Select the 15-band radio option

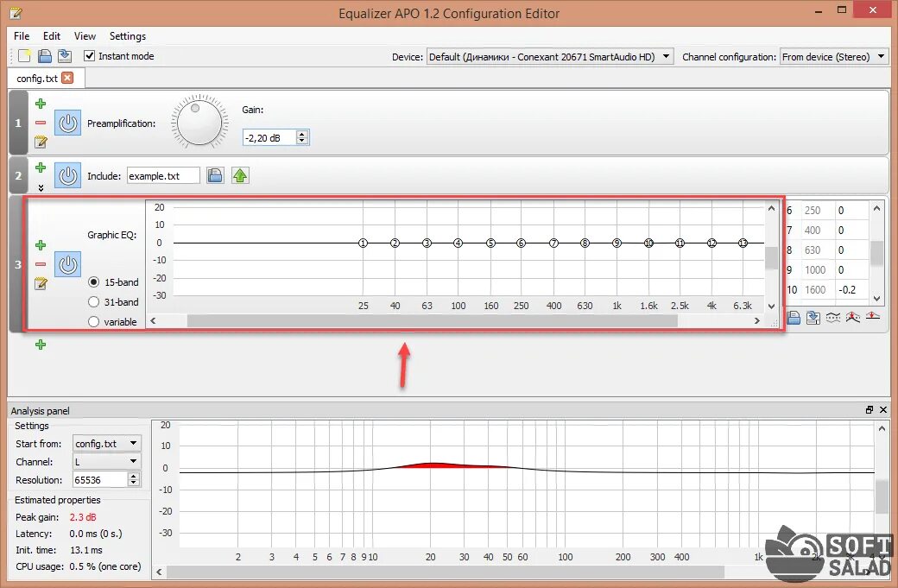point(94,282)
